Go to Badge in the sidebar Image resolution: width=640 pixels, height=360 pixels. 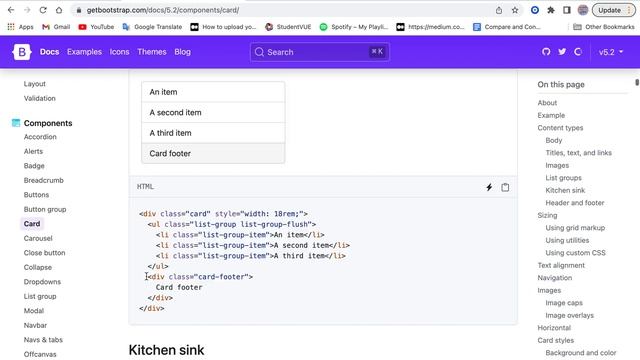click(34, 166)
